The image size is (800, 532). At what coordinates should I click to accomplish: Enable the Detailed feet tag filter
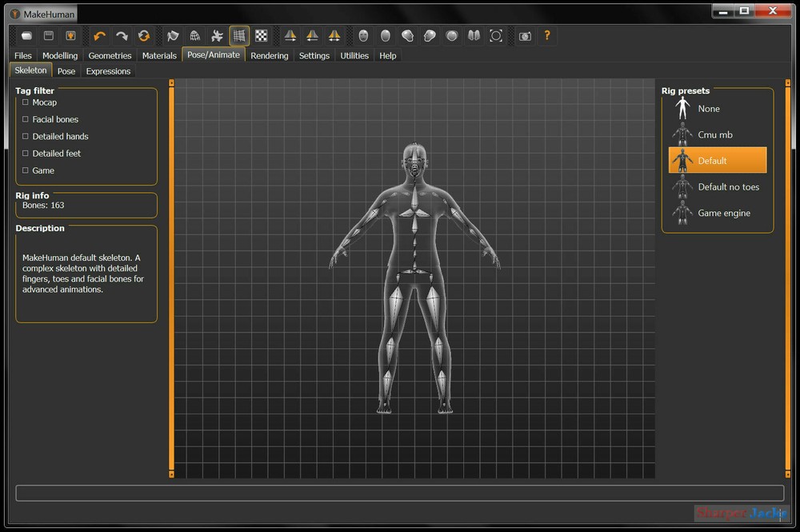coord(26,154)
